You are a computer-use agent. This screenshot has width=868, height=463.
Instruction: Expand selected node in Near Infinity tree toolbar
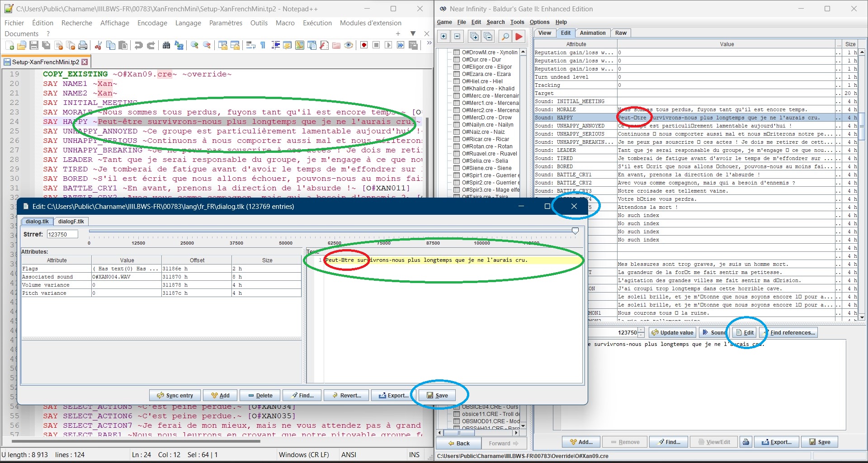click(x=444, y=36)
